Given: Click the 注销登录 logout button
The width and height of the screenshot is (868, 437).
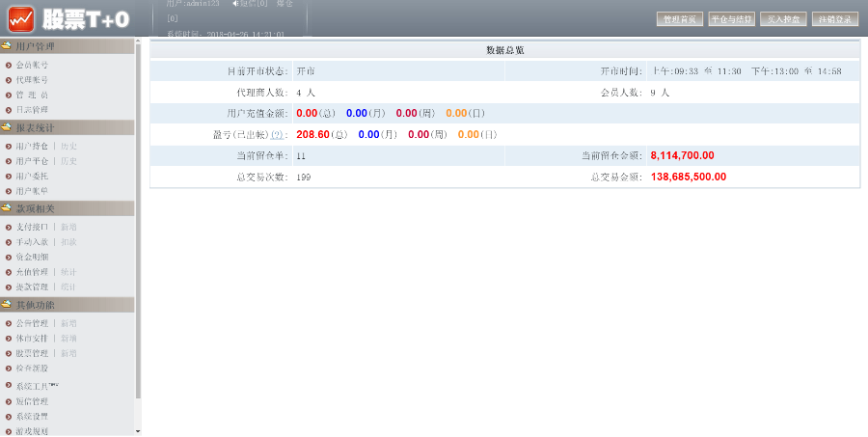Looking at the screenshot, I should click(835, 19).
